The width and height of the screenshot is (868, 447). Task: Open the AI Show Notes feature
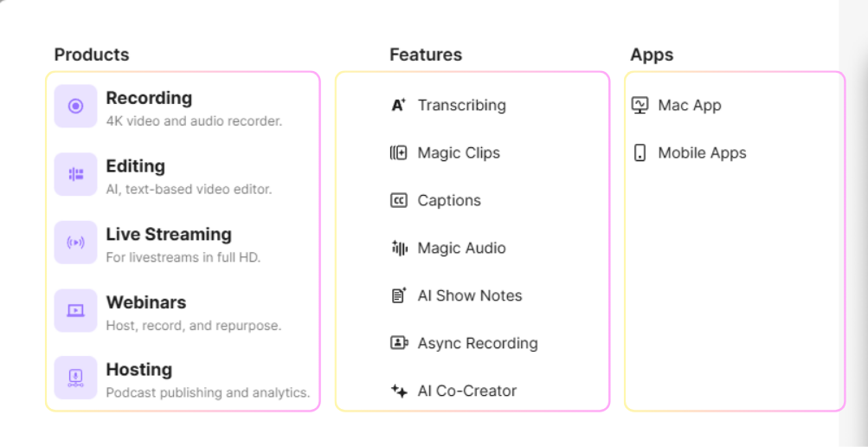(470, 295)
